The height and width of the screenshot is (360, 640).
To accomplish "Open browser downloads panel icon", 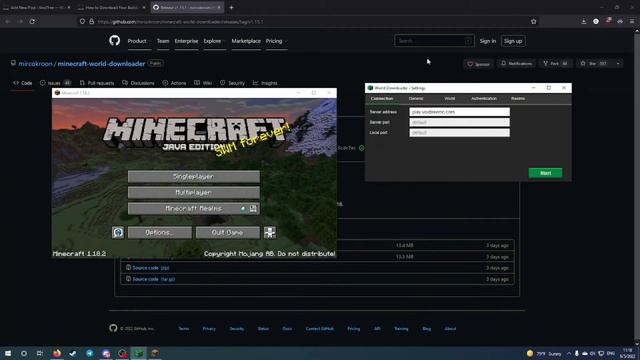I will 584,21.
